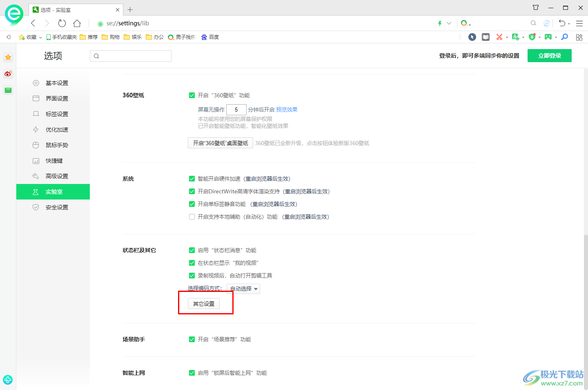Open the search engine selector arrow
The height and width of the screenshot is (390, 588).
pyautogui.click(x=470, y=25)
